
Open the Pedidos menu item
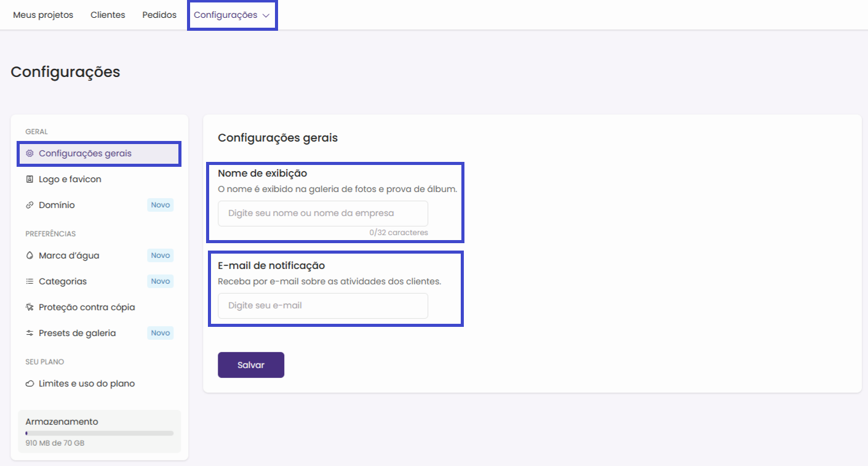click(159, 15)
